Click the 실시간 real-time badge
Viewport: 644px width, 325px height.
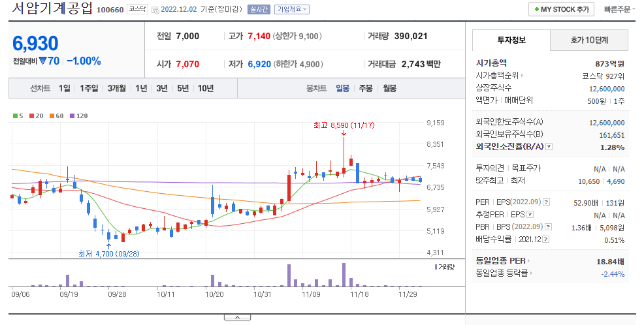(259, 9)
